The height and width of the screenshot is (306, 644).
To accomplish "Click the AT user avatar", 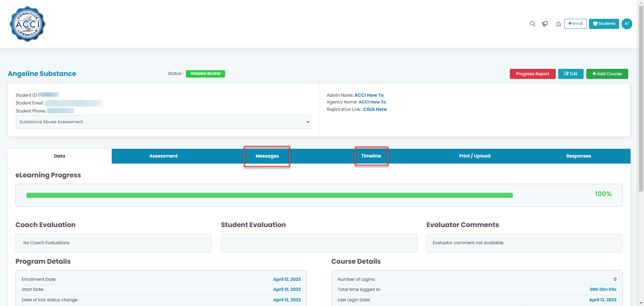I will (627, 24).
